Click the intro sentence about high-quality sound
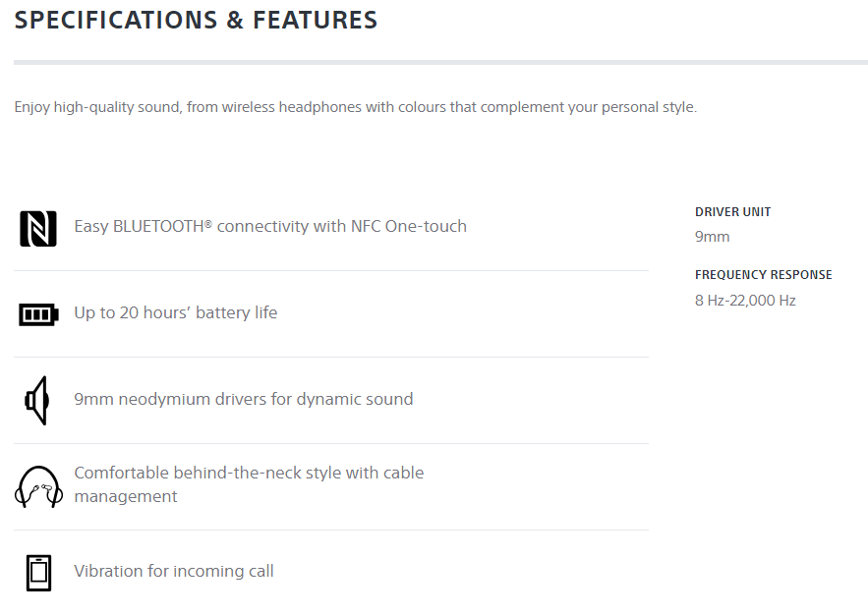 tap(356, 107)
